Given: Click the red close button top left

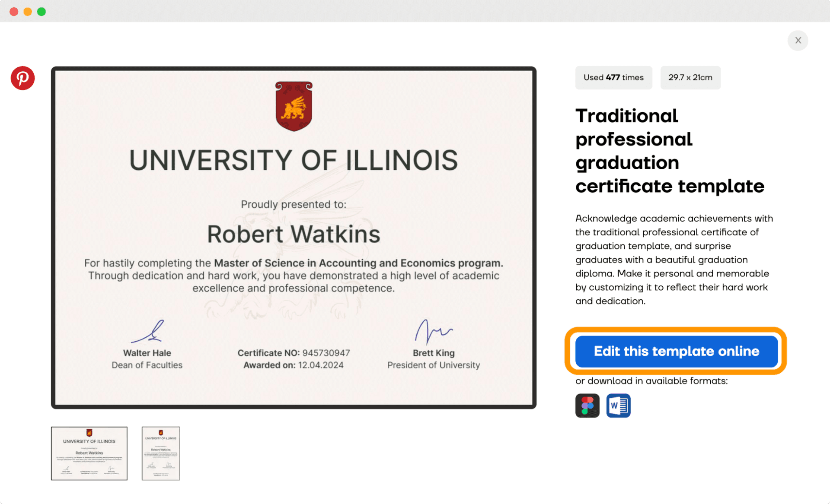Looking at the screenshot, I should (14, 11).
